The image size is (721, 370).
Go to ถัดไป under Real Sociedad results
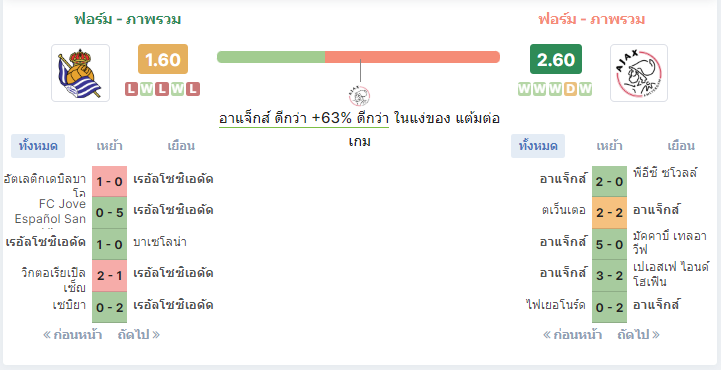[x=139, y=335]
